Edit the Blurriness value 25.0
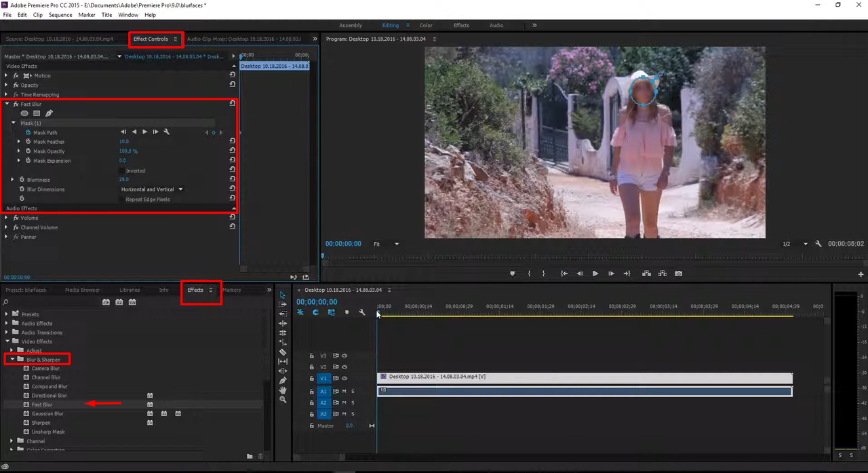Viewport: 868px width, 473px height. pyautogui.click(x=123, y=180)
